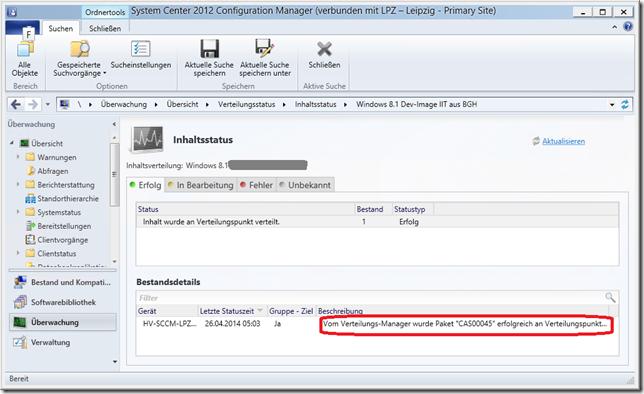The height and width of the screenshot is (394, 644).
Task: Sort by the Status column header
Action: pyautogui.click(x=246, y=209)
